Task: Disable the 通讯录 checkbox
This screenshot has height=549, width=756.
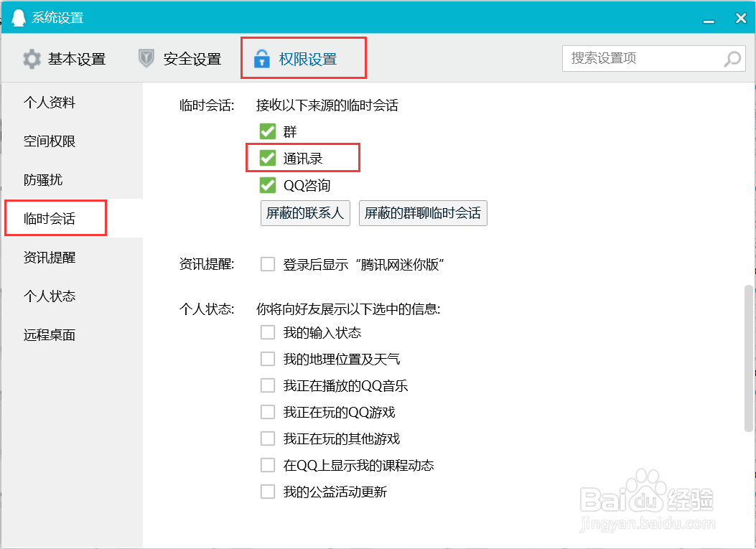Action: pos(267,158)
